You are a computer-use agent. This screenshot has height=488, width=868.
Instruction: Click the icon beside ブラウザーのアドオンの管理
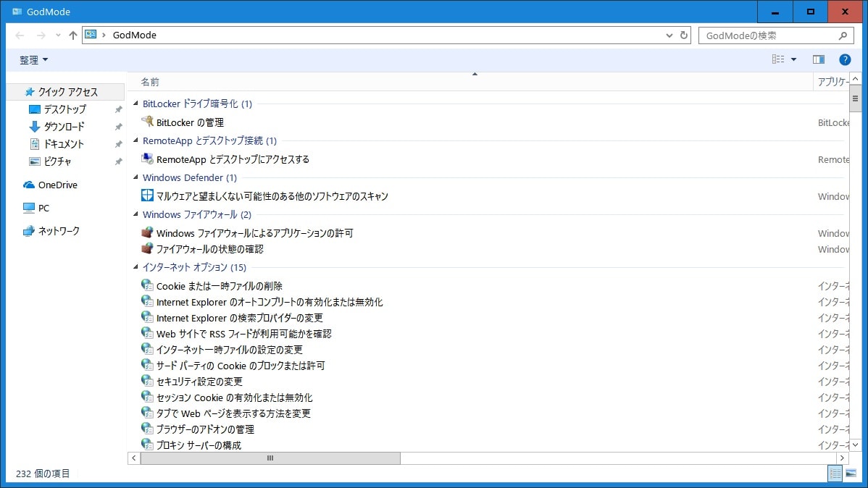(147, 428)
